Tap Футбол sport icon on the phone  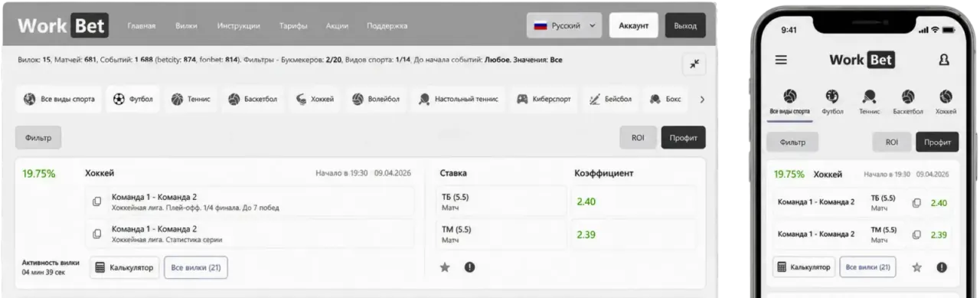832,103
